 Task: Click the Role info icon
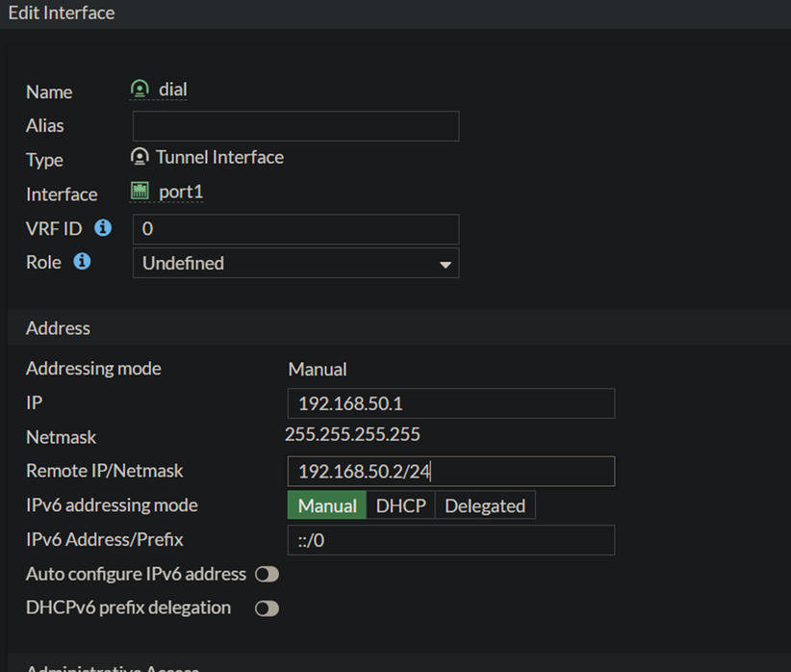click(x=83, y=262)
